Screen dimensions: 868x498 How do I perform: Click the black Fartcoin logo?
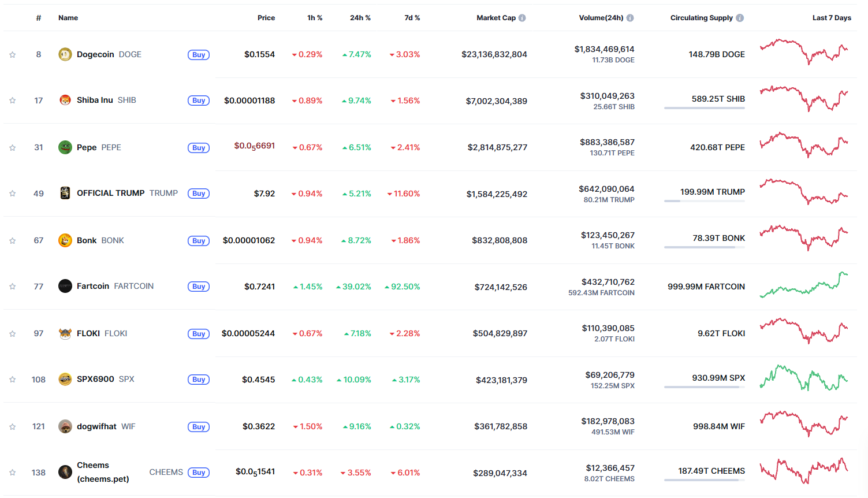pos(65,286)
